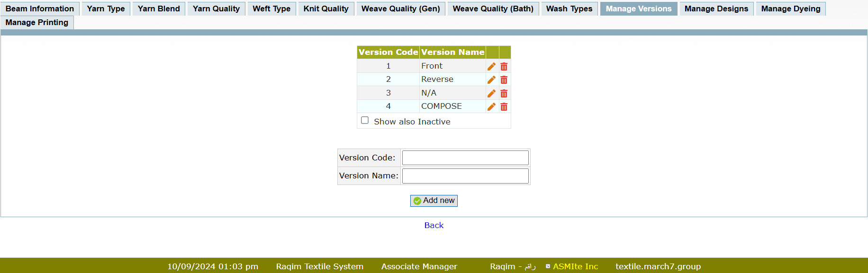
Task: Switch to the Yarn Type tab
Action: click(106, 9)
